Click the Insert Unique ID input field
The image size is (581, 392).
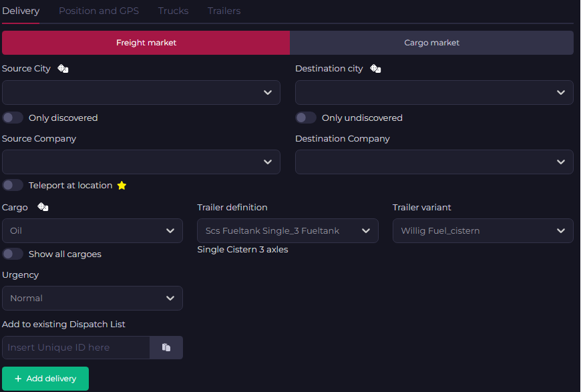pos(75,348)
